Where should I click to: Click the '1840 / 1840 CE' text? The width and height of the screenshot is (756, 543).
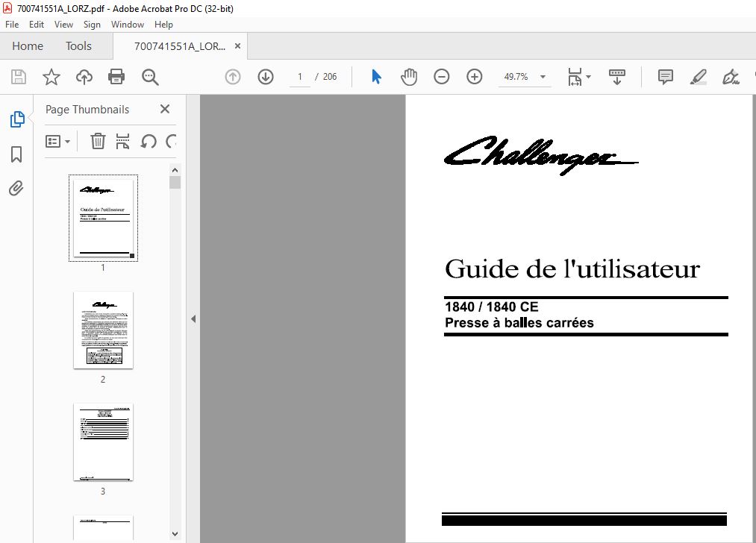coord(491,307)
